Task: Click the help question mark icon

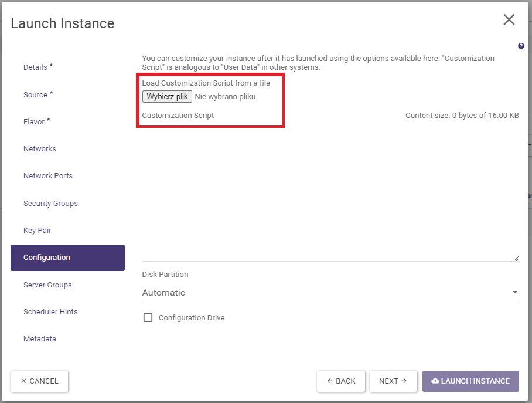Action: click(521, 46)
